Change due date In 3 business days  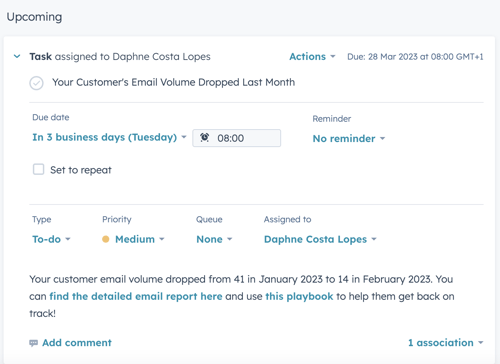pyautogui.click(x=109, y=137)
